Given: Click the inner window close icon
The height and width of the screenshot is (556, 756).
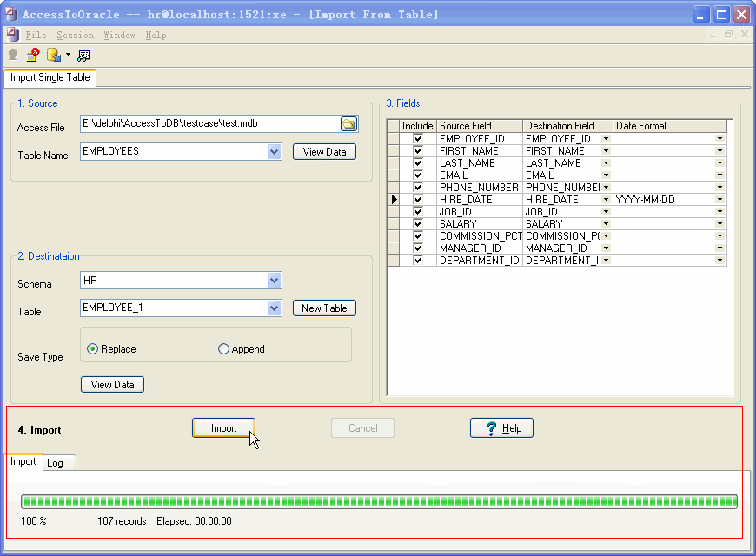Looking at the screenshot, I should click(745, 34).
